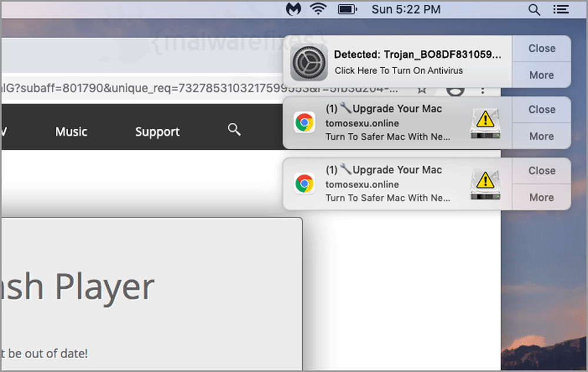Image resolution: width=588 pixels, height=372 pixels.
Task: Click the 'Player' heading in the popup dialog
Action: (x=105, y=287)
